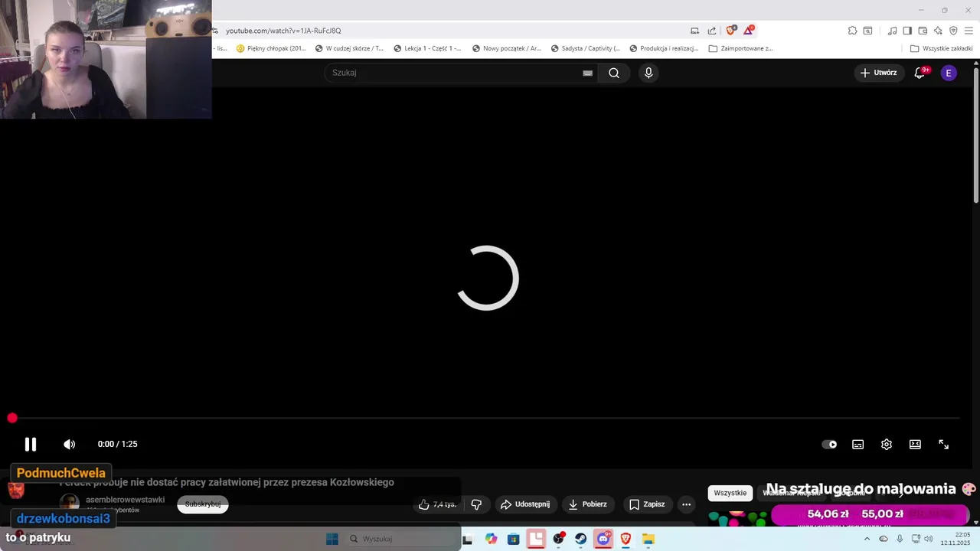Open 'Produkcja i realizacj...' bookmark
The height and width of the screenshot is (551, 980).
[x=664, y=48]
